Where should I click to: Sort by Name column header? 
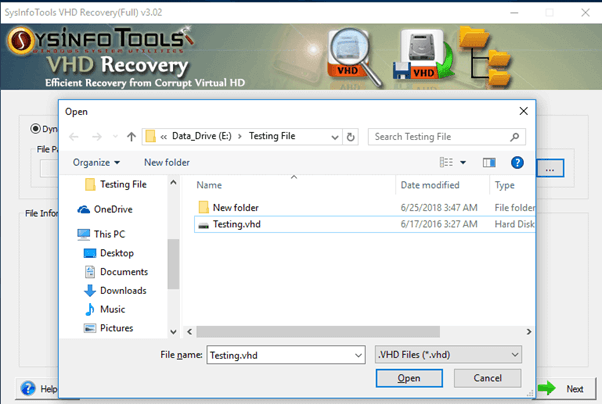(209, 185)
